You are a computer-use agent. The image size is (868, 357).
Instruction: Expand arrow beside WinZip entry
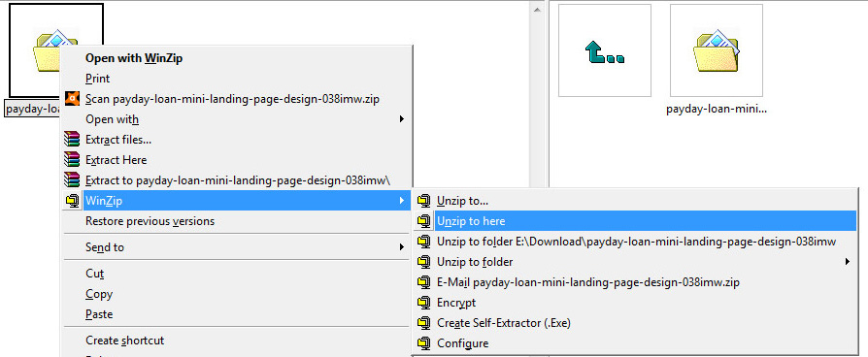pos(402,201)
